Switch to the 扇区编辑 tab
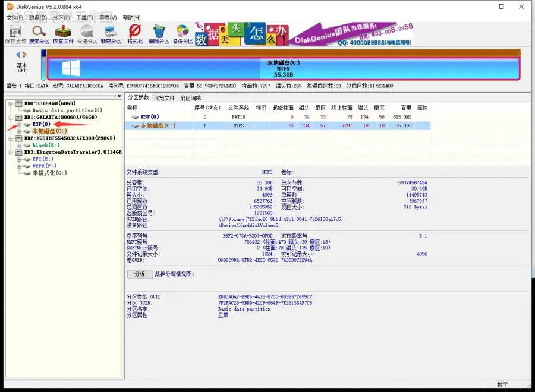This screenshot has height=392, width=535. [x=190, y=98]
